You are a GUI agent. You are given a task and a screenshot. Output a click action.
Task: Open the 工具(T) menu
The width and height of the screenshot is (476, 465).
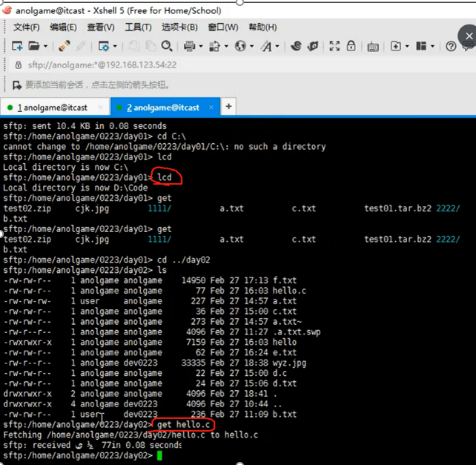(x=138, y=27)
